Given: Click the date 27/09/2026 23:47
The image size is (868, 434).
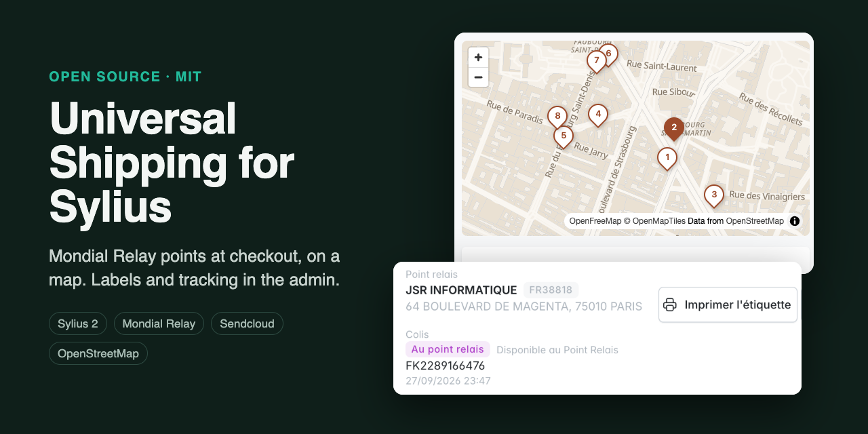Looking at the screenshot, I should [x=448, y=381].
